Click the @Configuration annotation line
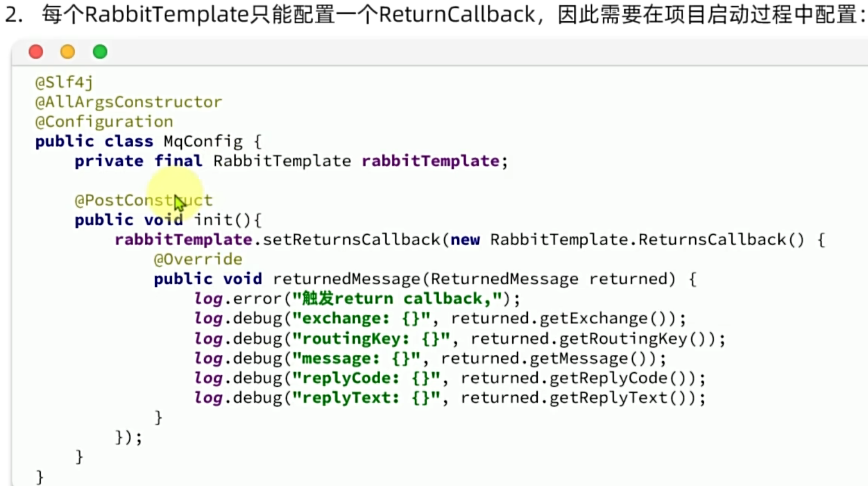This screenshot has width=868, height=486. pos(104,122)
